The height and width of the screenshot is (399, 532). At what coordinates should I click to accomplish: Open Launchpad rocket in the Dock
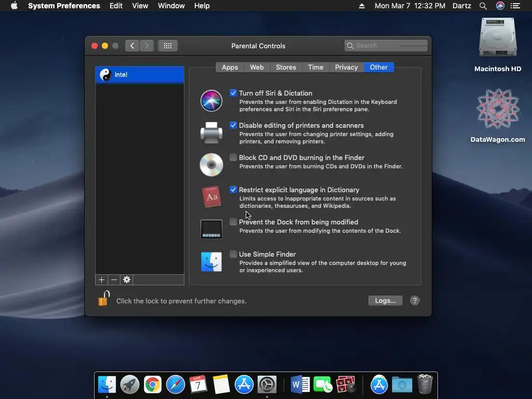click(x=129, y=384)
